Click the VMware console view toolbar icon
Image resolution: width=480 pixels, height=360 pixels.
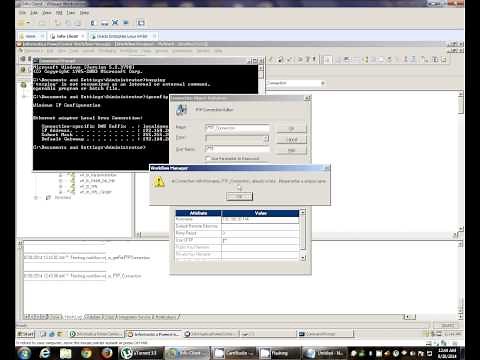tap(141, 23)
